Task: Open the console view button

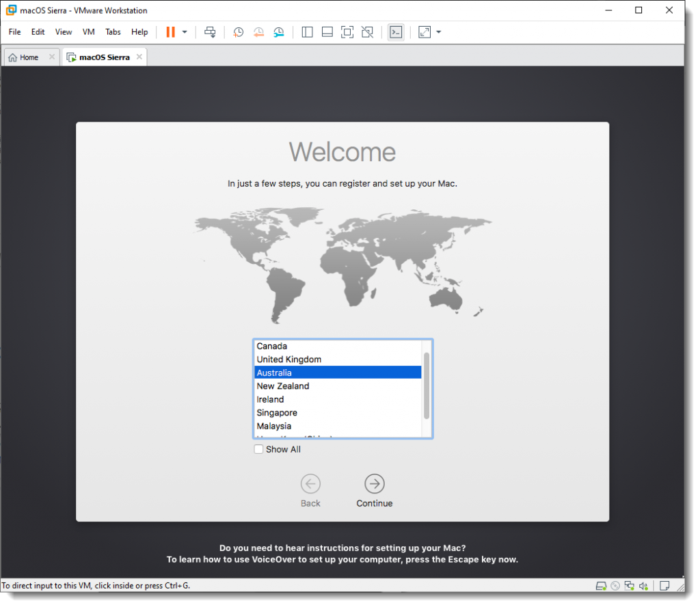Action: [x=396, y=32]
